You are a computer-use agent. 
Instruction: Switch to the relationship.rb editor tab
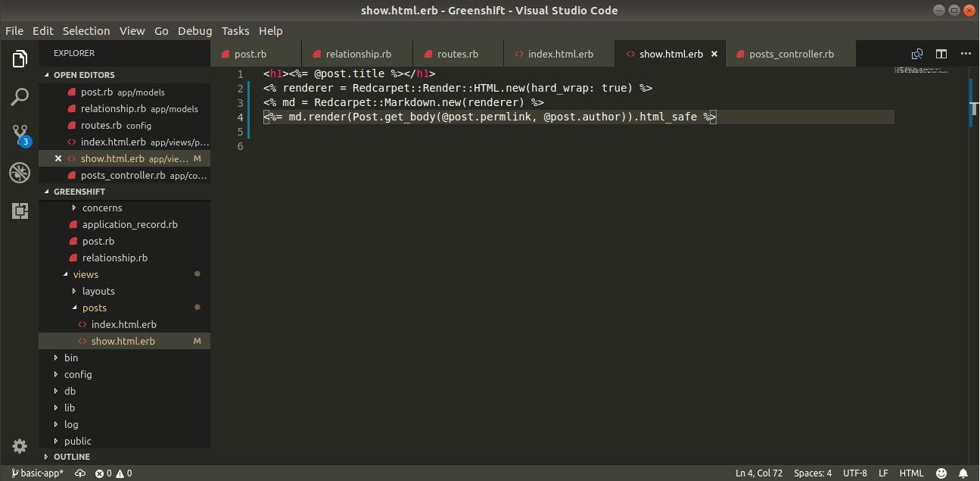[357, 54]
